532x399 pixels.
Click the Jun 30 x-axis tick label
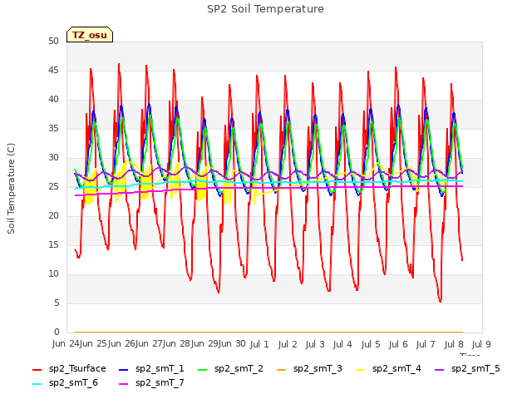point(232,343)
